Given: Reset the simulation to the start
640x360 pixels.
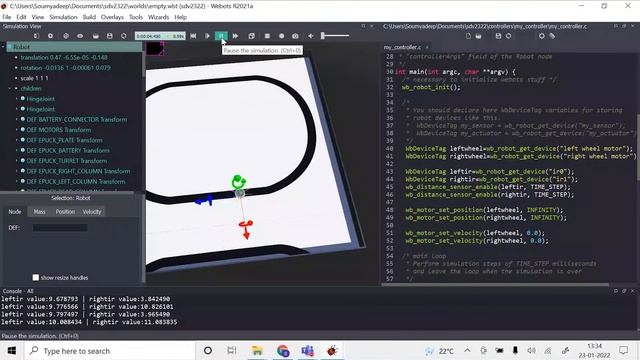Looking at the screenshot, I should [x=193, y=36].
